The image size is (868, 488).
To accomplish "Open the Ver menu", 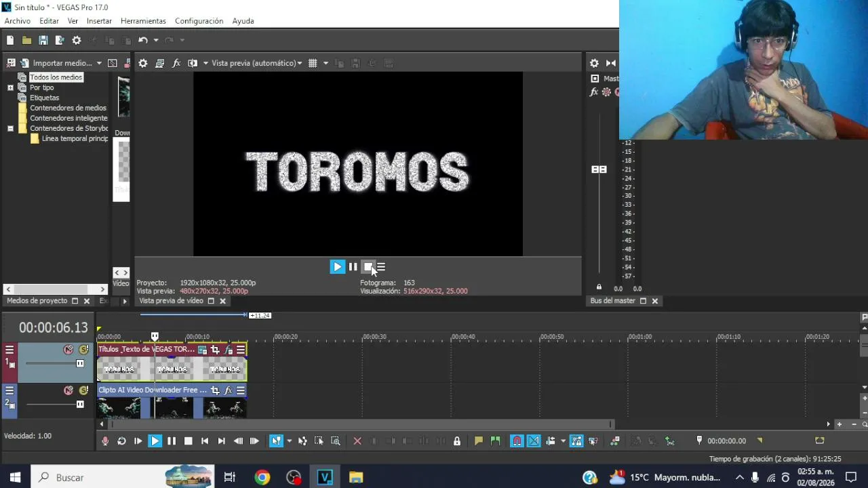I will pos(73,21).
